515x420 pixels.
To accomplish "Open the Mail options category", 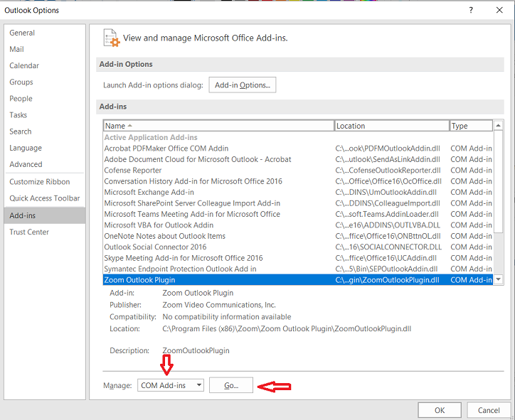I will [16, 49].
